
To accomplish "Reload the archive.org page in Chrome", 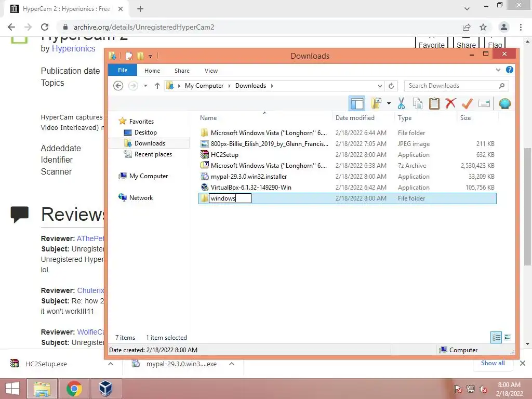I will point(45,27).
